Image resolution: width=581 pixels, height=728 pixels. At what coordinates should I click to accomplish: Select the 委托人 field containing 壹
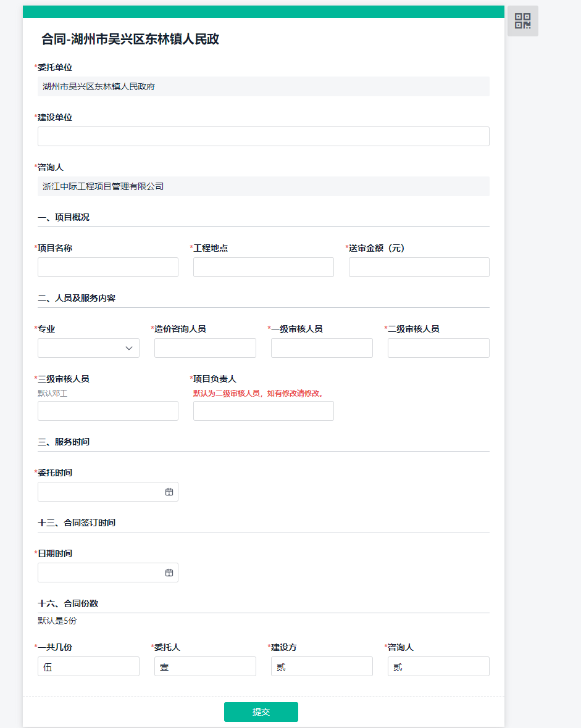pos(205,666)
